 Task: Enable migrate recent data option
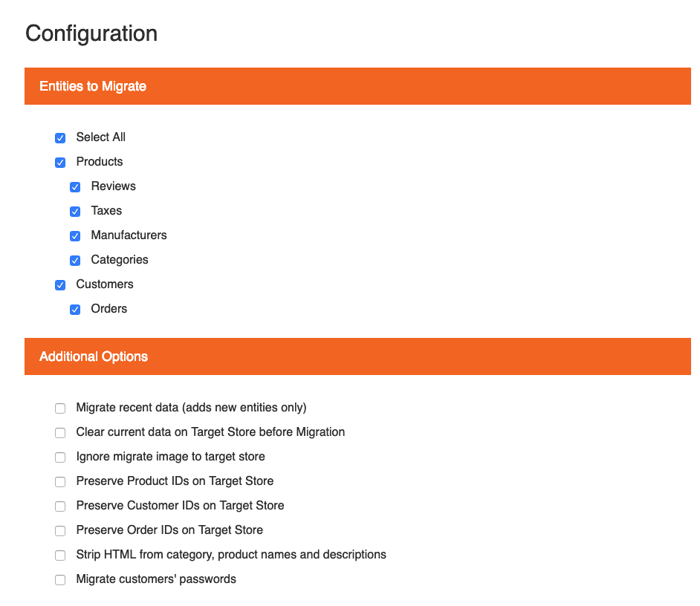coord(59,408)
